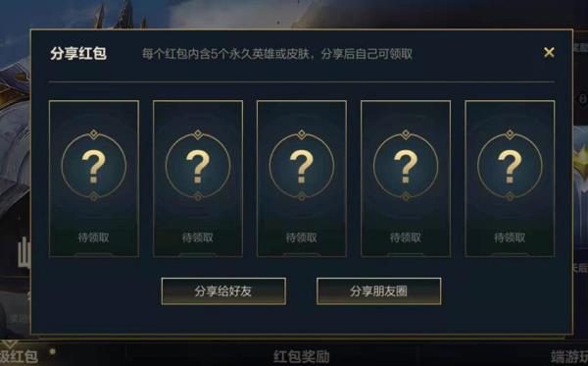Click the 分享红包 dialog title
The image size is (588, 366).
[x=78, y=54]
